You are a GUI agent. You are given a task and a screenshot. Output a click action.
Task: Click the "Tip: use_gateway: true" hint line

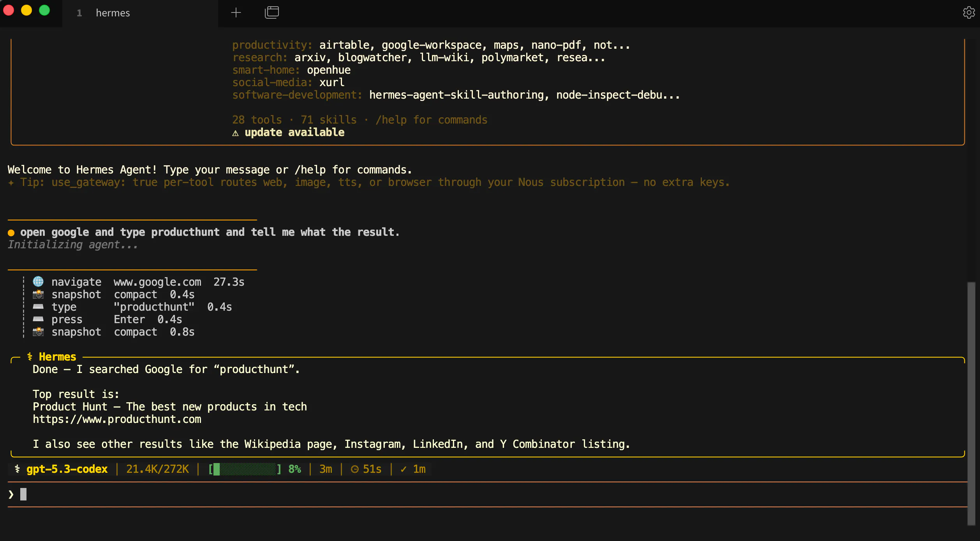click(x=368, y=182)
